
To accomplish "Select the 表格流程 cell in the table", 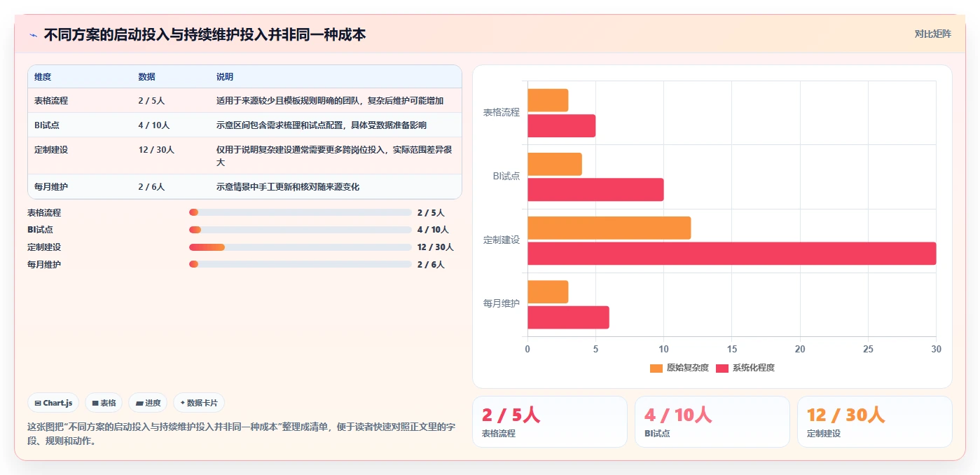I will click(51, 101).
